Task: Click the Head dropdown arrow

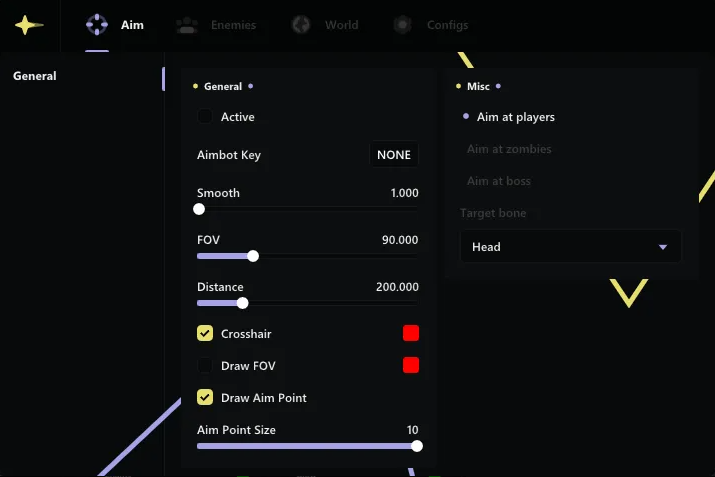Action: [662, 247]
